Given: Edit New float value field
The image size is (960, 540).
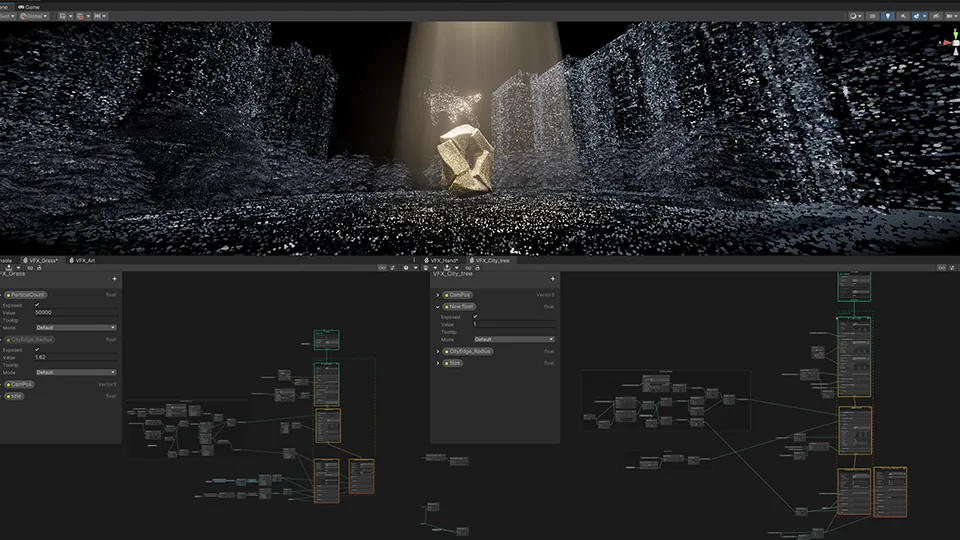Looking at the screenshot, I should click(514, 324).
